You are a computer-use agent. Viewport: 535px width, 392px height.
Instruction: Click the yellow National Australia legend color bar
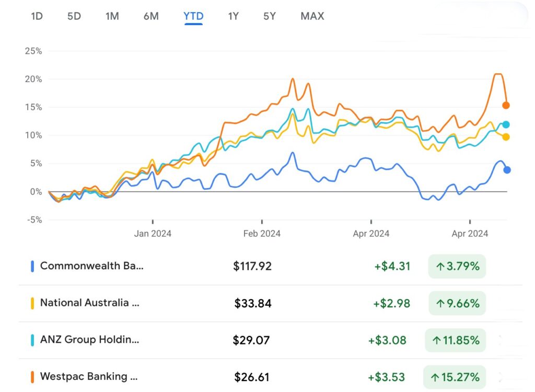32,303
